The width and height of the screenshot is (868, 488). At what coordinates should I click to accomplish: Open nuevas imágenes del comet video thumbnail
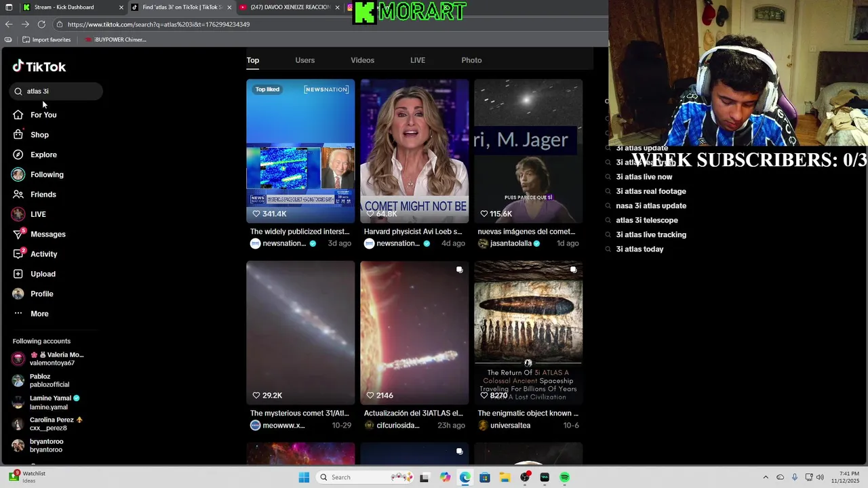pos(528,151)
